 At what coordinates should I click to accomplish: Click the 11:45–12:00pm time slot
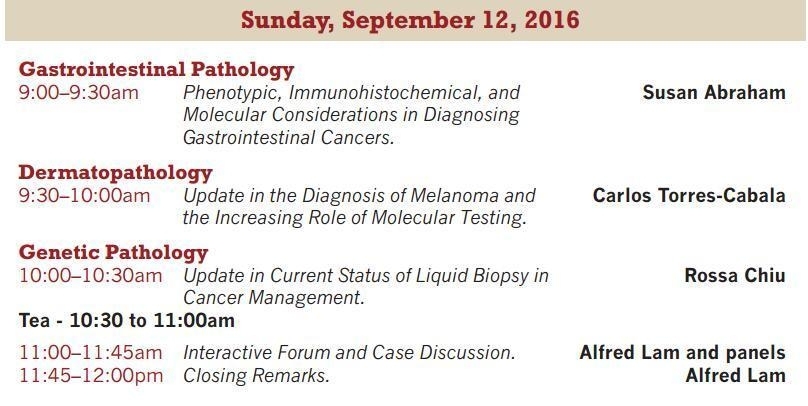pyautogui.click(x=91, y=376)
